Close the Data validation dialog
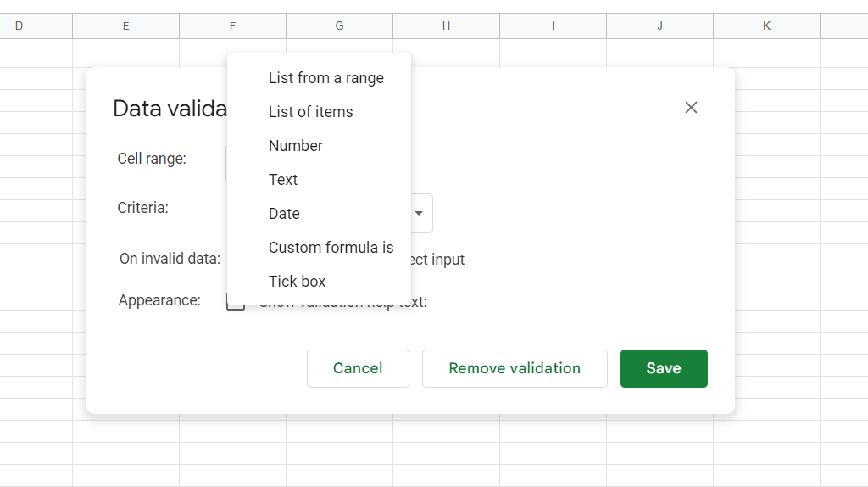 [691, 108]
